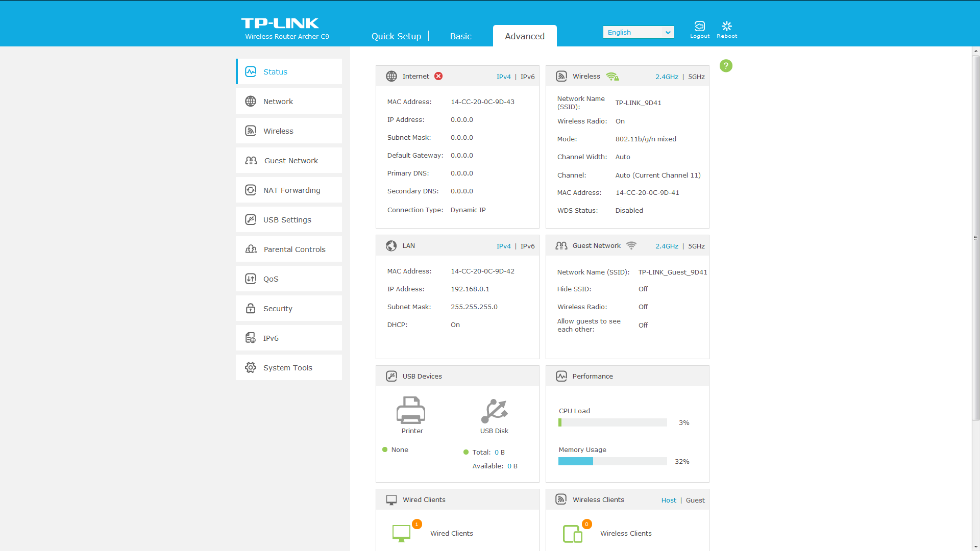This screenshot has height=551, width=980.
Task: Show 2.4GHz info in Guest Network panel
Action: (x=667, y=246)
